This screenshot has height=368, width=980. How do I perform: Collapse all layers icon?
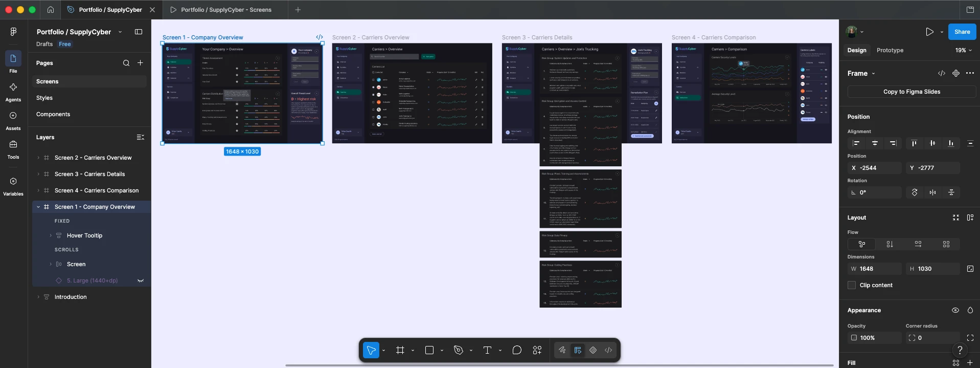[x=141, y=137]
